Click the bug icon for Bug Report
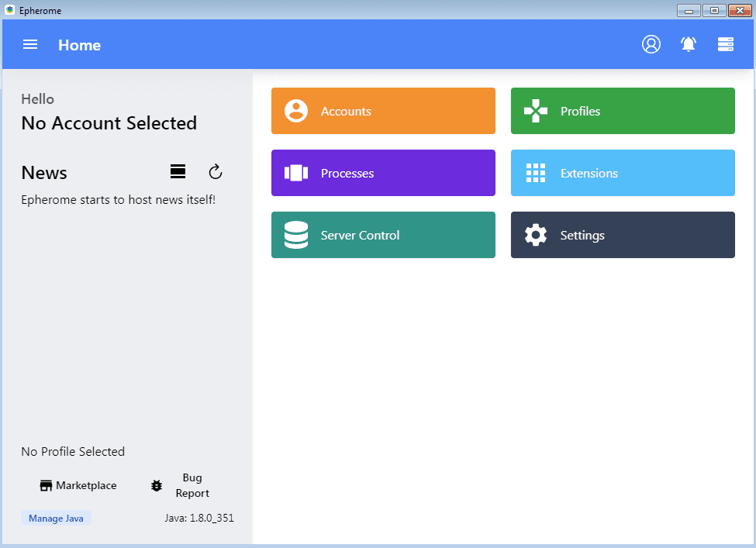The height and width of the screenshot is (548, 756). pos(156,485)
